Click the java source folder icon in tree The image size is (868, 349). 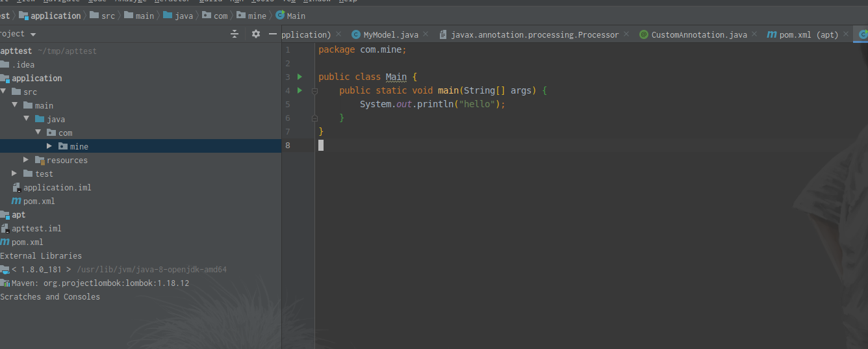click(x=40, y=119)
